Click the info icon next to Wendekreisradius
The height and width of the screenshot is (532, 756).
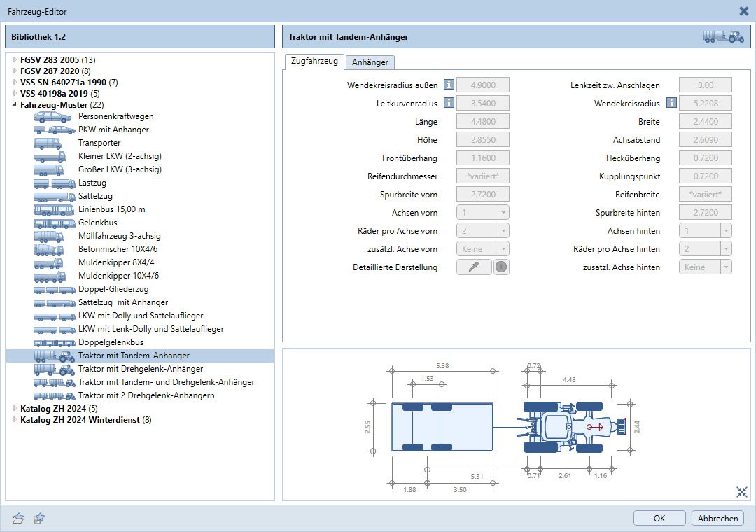(671, 104)
